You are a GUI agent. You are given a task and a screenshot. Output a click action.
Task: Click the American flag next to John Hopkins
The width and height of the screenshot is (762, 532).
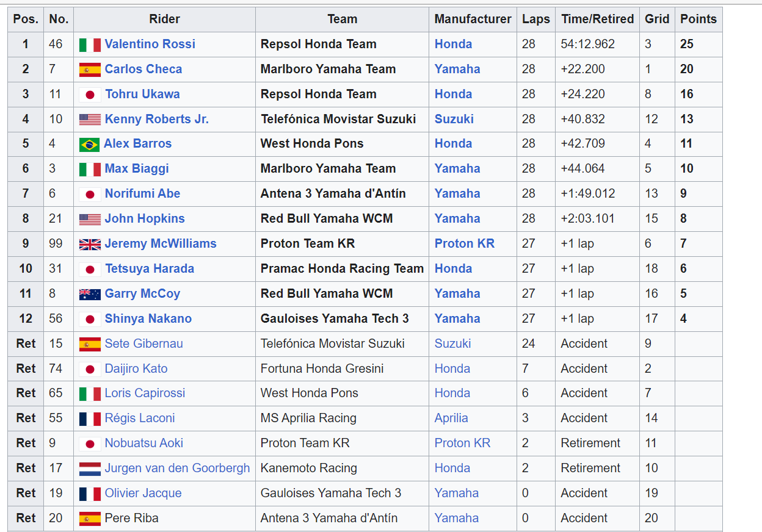(90, 219)
